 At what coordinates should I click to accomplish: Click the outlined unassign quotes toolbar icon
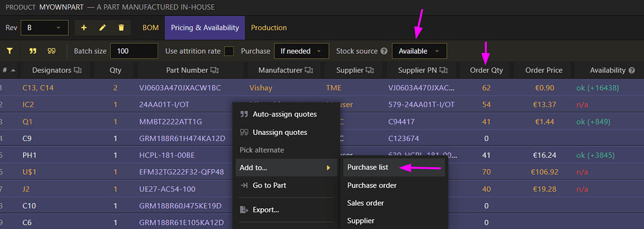click(x=52, y=51)
